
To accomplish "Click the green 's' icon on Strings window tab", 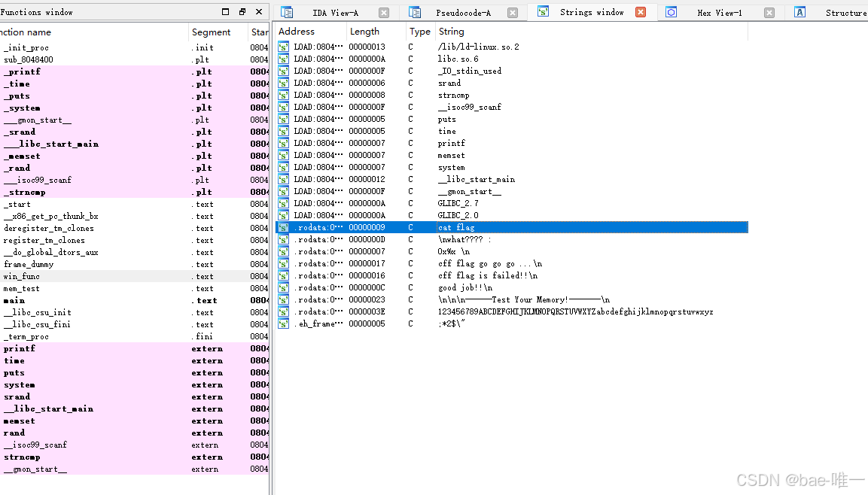I will tap(543, 11).
